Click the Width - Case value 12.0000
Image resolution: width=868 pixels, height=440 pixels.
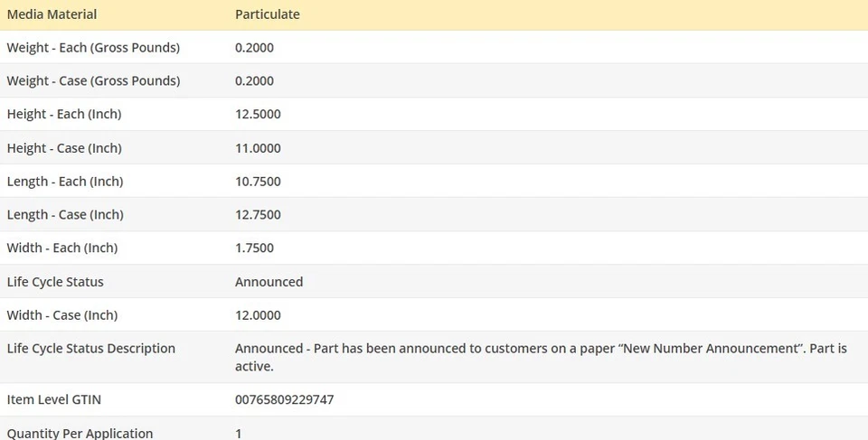[x=258, y=315]
